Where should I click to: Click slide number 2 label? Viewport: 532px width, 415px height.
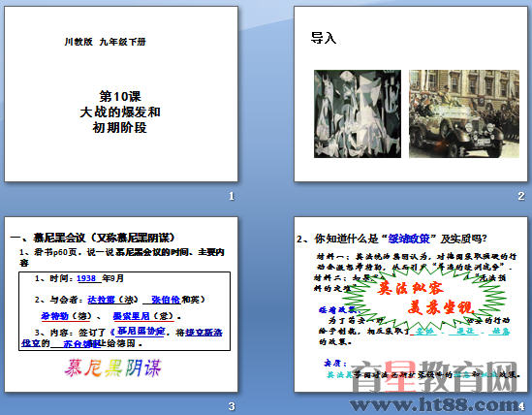[x=521, y=196]
